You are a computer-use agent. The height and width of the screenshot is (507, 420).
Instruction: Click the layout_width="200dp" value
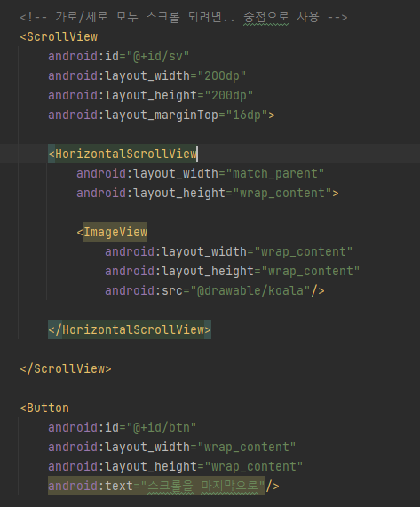click(x=221, y=75)
